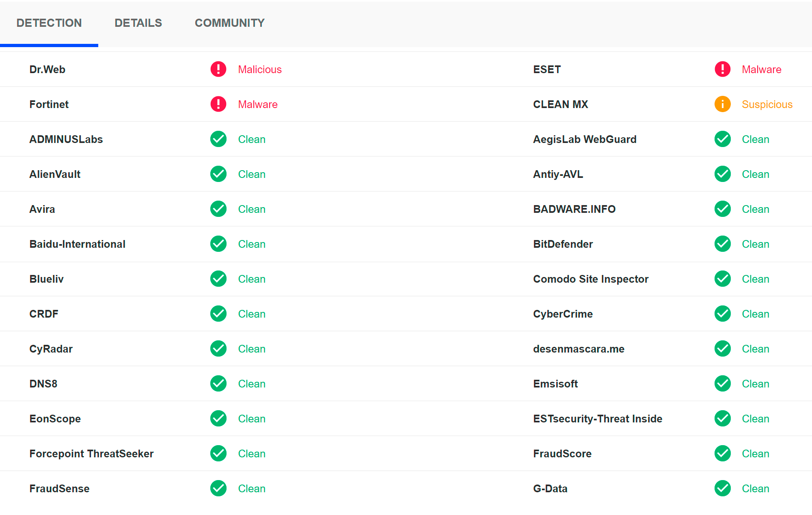Select the AlienVault engine name
Image resolution: width=812 pixels, height=515 pixels.
(55, 174)
